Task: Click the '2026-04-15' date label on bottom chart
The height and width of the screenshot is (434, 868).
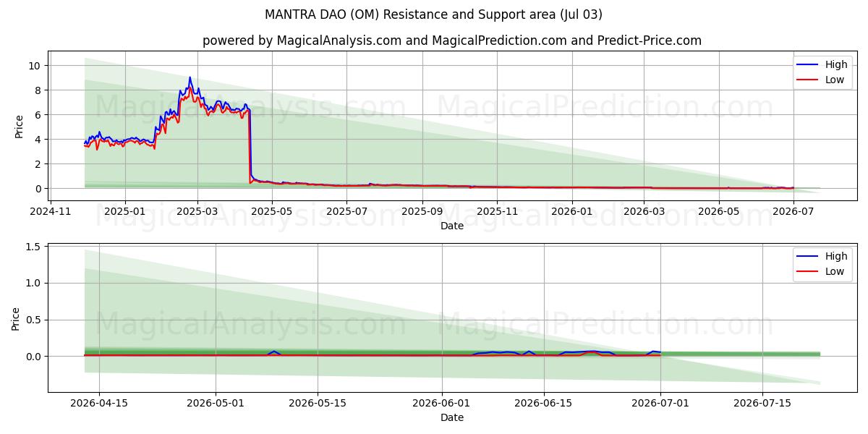Action: click(x=99, y=404)
